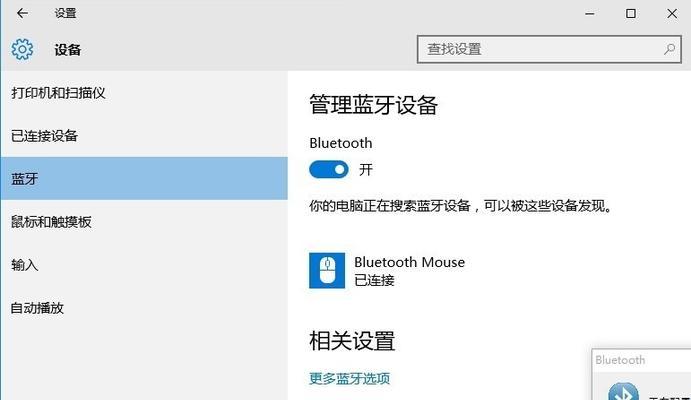Turn off the Bluetooth toggle switch
This screenshot has height=400, width=691.
click(x=329, y=170)
